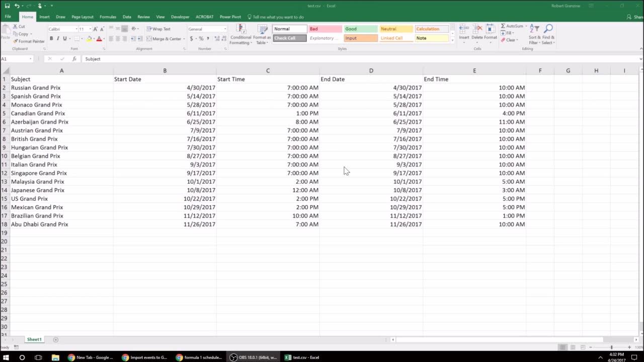The image size is (644, 362).
Task: Open File Explorer from the taskbar
Action: click(55, 357)
